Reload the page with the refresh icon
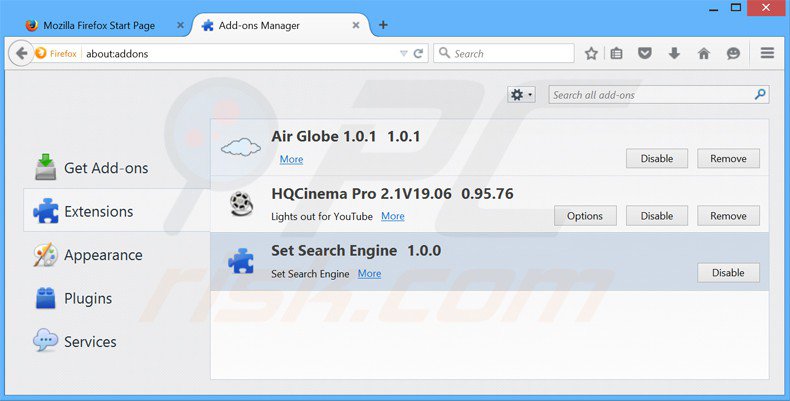Screen dimensions: 790x401 (x=418, y=53)
